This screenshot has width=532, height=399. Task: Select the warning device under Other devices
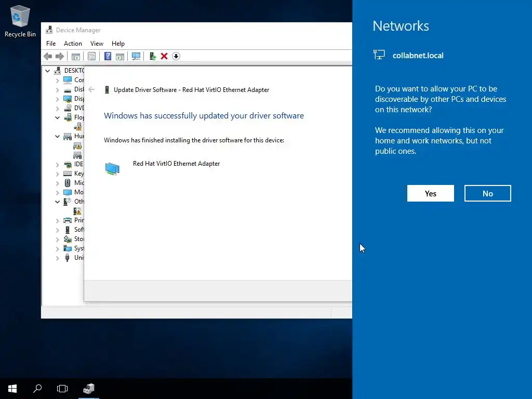77,211
